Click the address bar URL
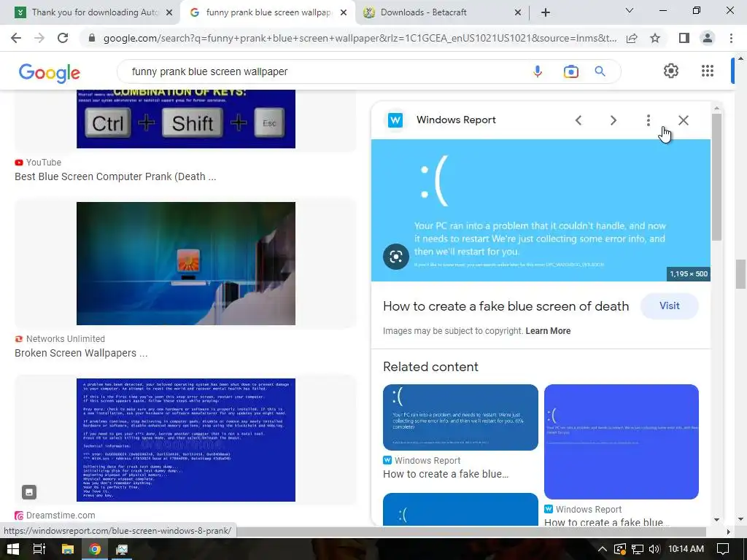The image size is (747, 560). pos(360,38)
